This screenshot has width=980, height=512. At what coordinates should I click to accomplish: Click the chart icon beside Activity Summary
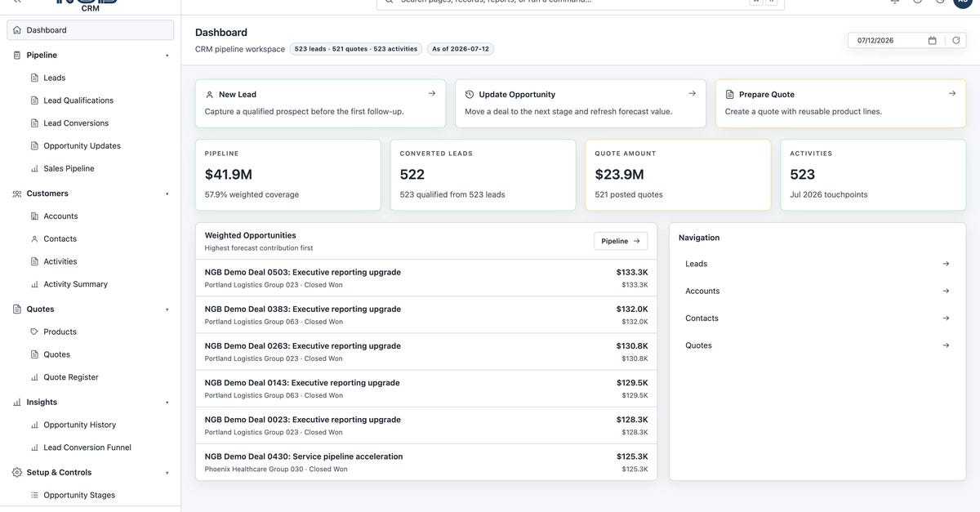[x=34, y=285]
